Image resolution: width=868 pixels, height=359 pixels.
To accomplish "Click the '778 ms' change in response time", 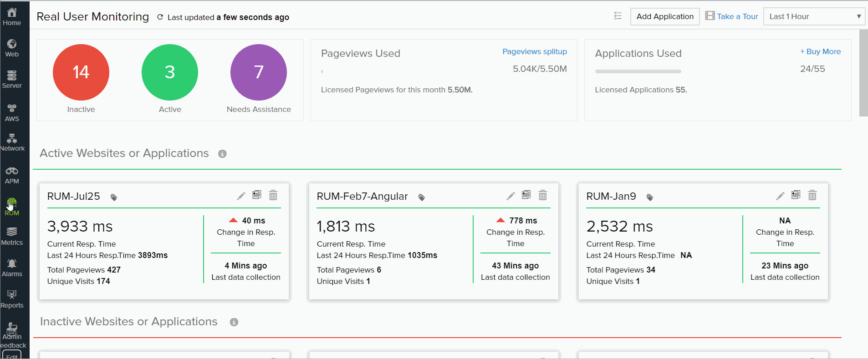I will tap(523, 221).
